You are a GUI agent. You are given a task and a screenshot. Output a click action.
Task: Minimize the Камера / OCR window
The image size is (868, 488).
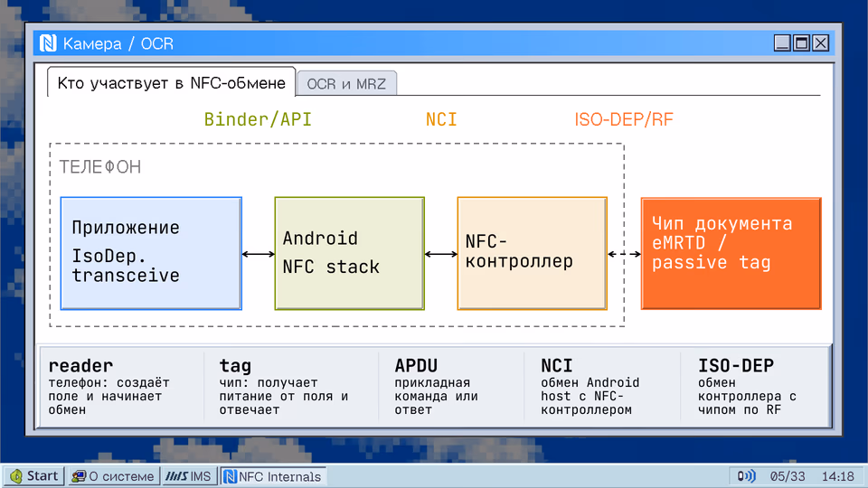[781, 43]
